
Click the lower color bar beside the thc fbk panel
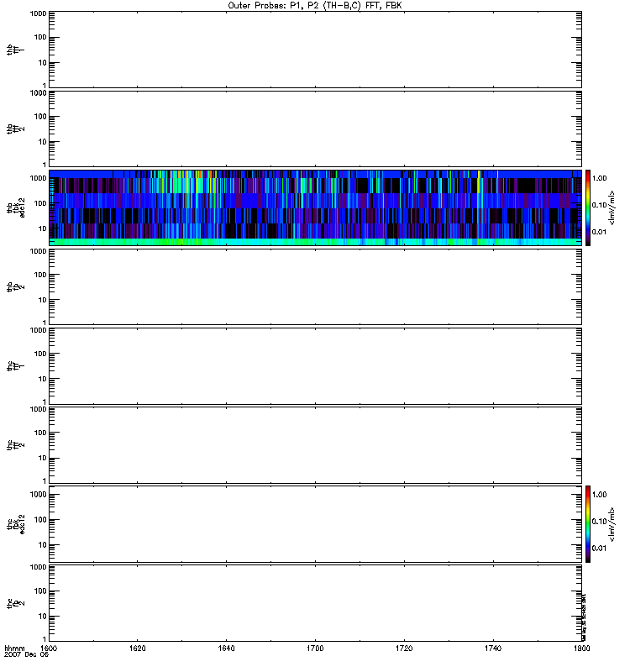tap(589, 523)
